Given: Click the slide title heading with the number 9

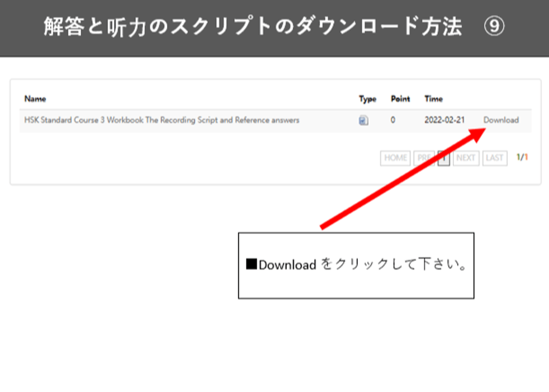Looking at the screenshot, I should (x=274, y=27).
